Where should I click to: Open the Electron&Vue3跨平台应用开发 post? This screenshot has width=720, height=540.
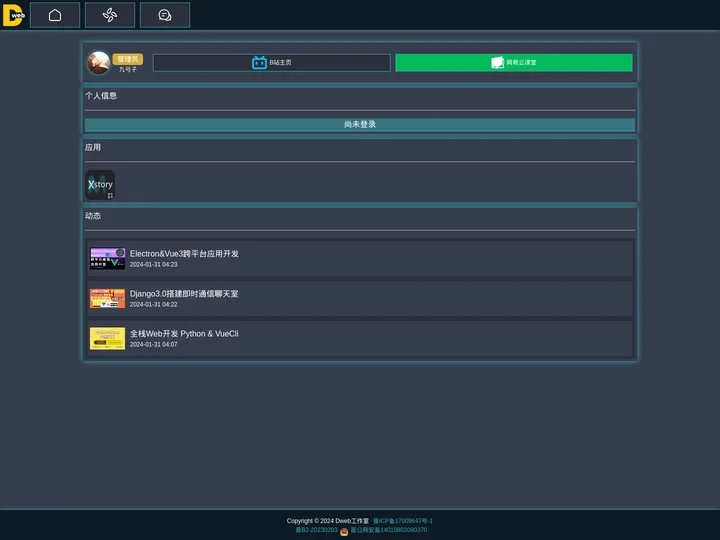(x=360, y=259)
